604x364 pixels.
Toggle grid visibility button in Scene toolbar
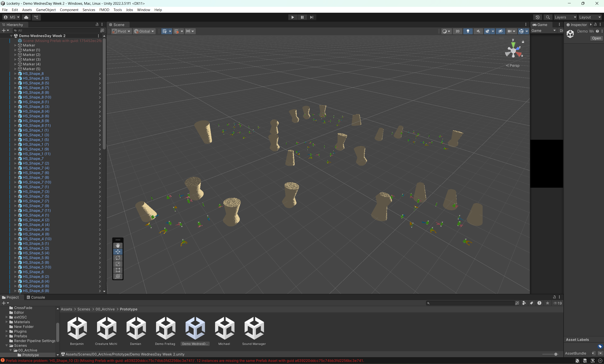(164, 31)
